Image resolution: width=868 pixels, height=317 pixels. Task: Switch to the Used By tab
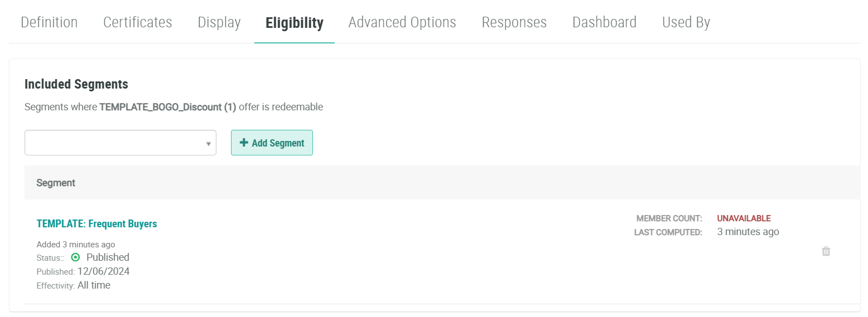click(x=686, y=23)
